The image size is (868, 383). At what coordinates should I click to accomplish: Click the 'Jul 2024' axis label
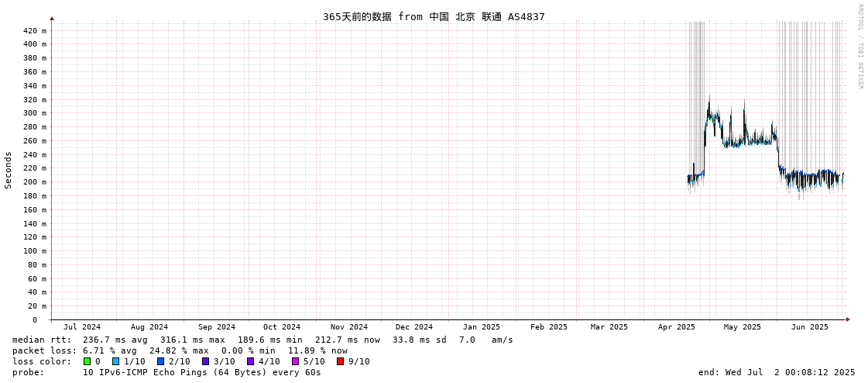pyautogui.click(x=82, y=327)
